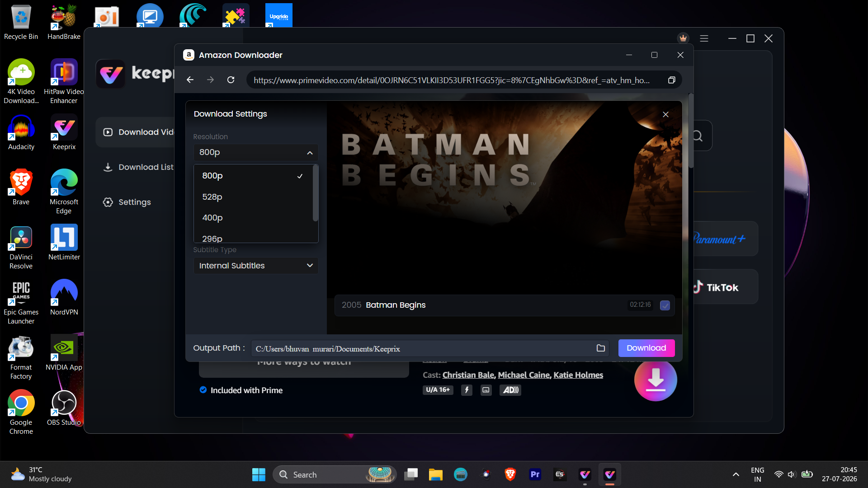Switch the ENG IN language indicator
Viewport: 868px width, 488px height.
click(757, 474)
